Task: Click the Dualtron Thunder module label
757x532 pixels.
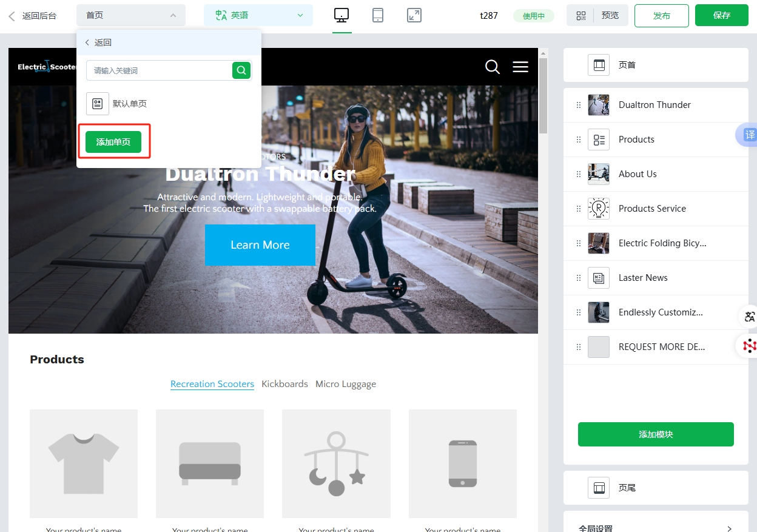Action: point(654,105)
